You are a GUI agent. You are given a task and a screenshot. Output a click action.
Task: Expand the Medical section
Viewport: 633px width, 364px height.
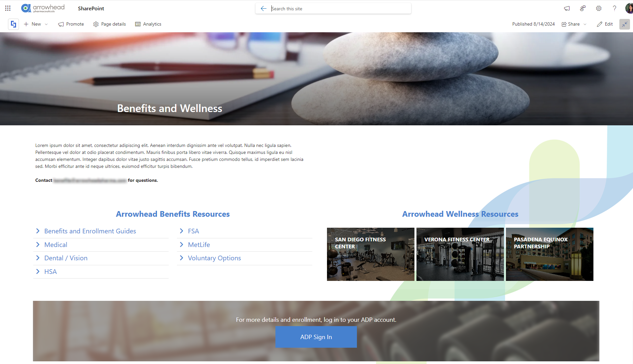pos(56,245)
